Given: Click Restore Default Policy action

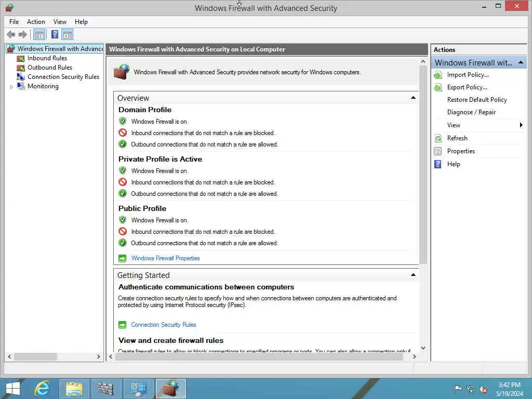Looking at the screenshot, I should [x=477, y=100].
